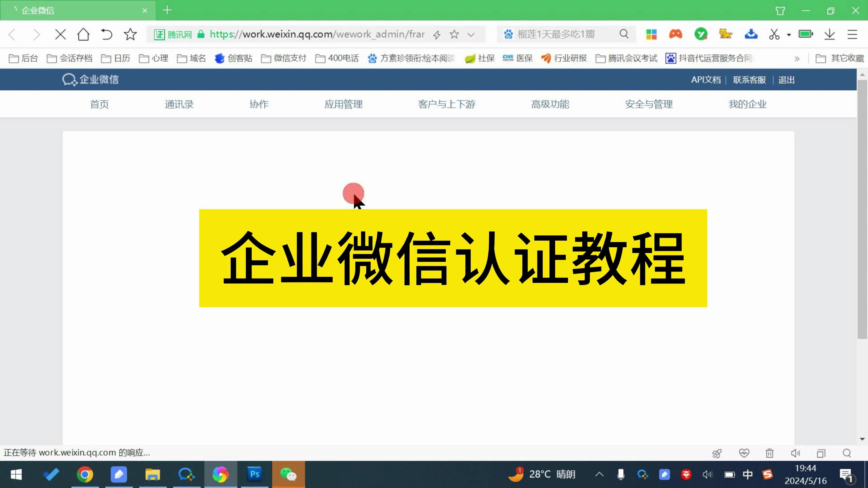Click the green battery icon in toolbar
Screen dimensions: 868x488
click(x=806, y=34)
